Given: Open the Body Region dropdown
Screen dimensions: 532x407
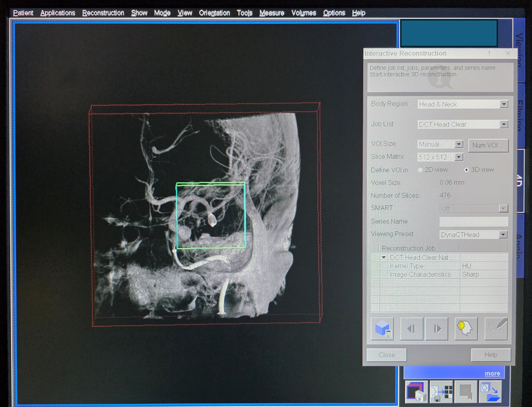Looking at the screenshot, I should 504,104.
